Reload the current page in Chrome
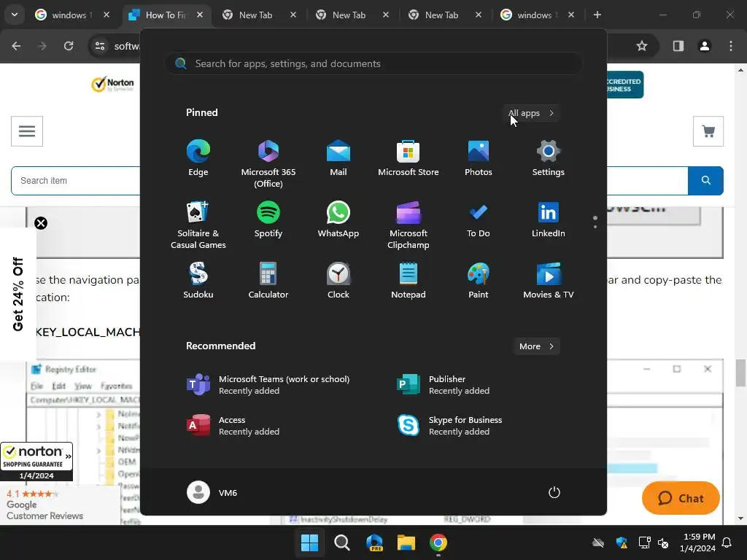This screenshot has height=560, width=747. (69, 46)
